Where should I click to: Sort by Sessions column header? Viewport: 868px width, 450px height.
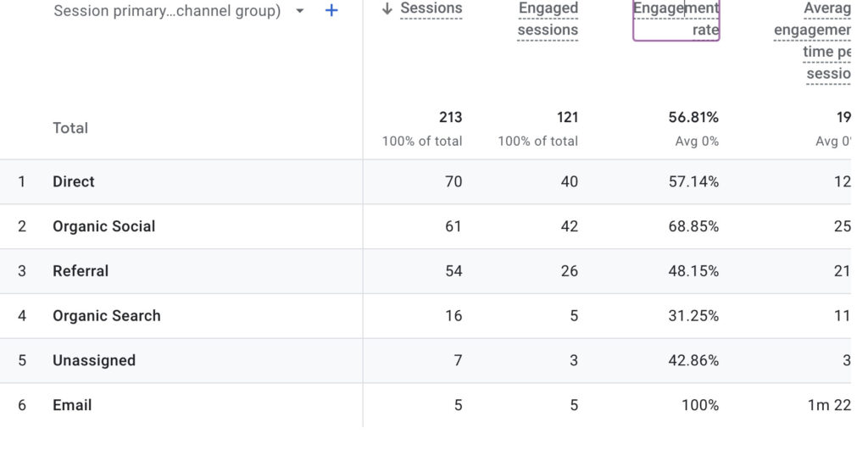pos(431,8)
